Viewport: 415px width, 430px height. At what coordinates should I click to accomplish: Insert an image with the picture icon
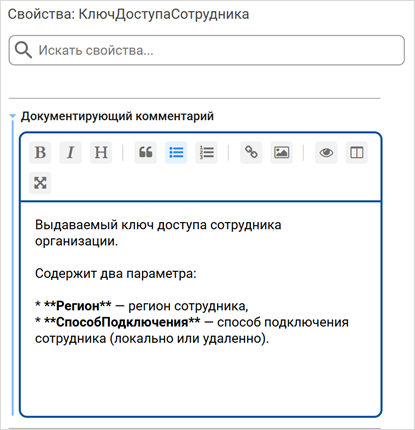coord(282,152)
